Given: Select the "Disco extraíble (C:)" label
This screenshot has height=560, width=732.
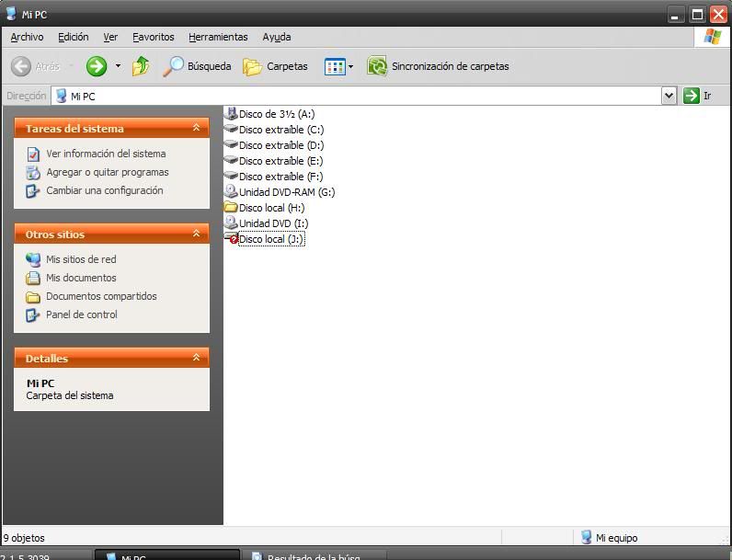Looking at the screenshot, I should click(x=281, y=130).
